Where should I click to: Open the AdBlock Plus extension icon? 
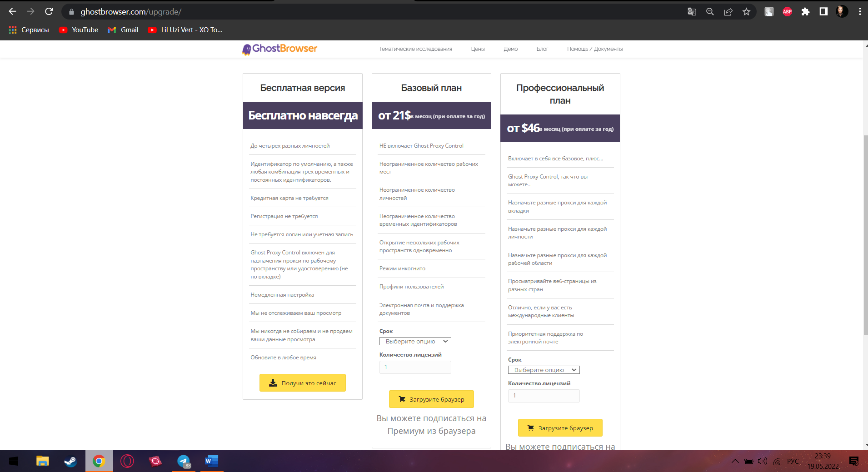[x=787, y=12]
